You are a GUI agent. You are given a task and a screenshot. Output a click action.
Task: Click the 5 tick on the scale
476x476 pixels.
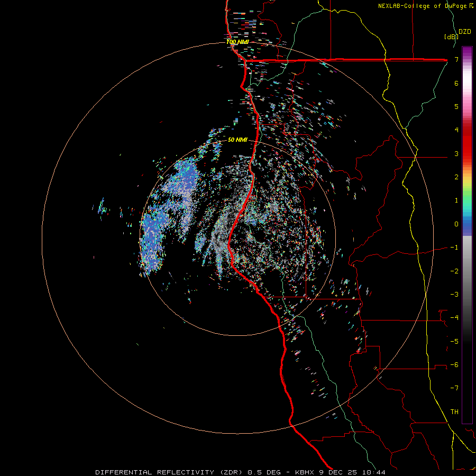pos(456,106)
